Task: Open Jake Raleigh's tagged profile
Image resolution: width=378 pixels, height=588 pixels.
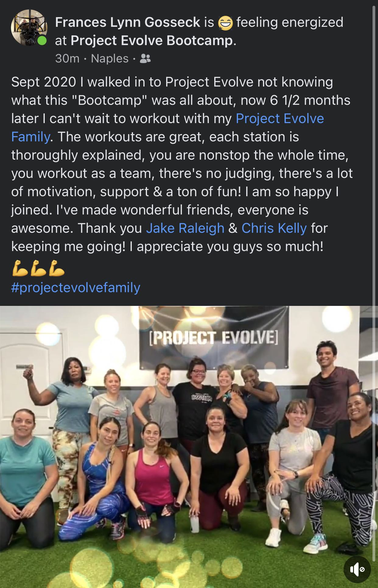Action: click(185, 228)
